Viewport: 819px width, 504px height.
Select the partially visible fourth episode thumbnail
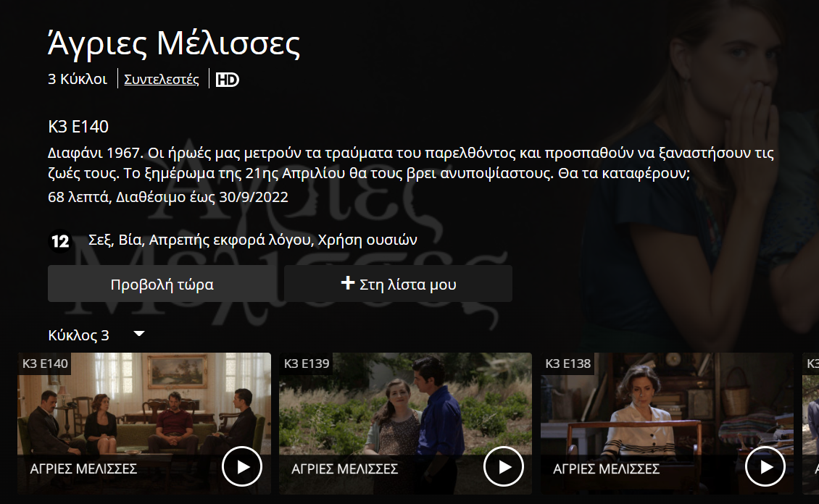(x=810, y=423)
